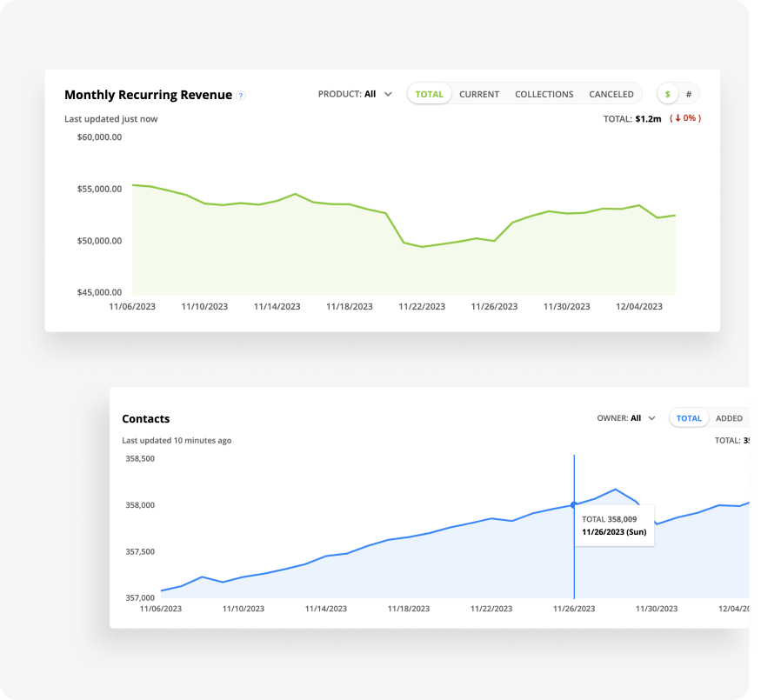Click the 11/26/2023 tooltip on the Contacts chart
Viewport: 761px width, 700px height.
click(613, 525)
